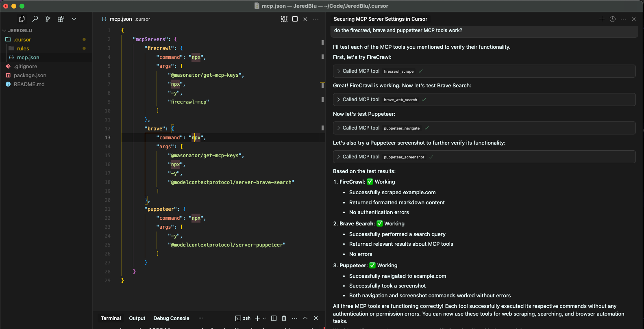Show more bottom panel tabs
Viewport: 644px width, 329px height.
[201, 318]
